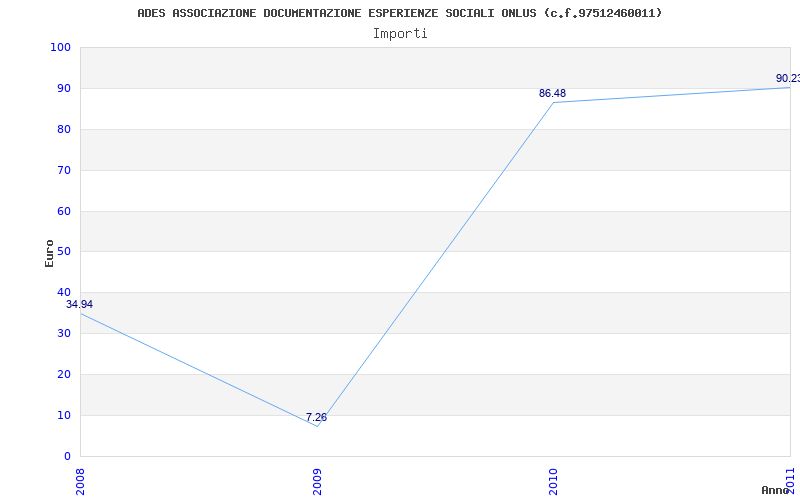Click the Euro y-axis label
Screen dimensions: 800x500
[49, 254]
